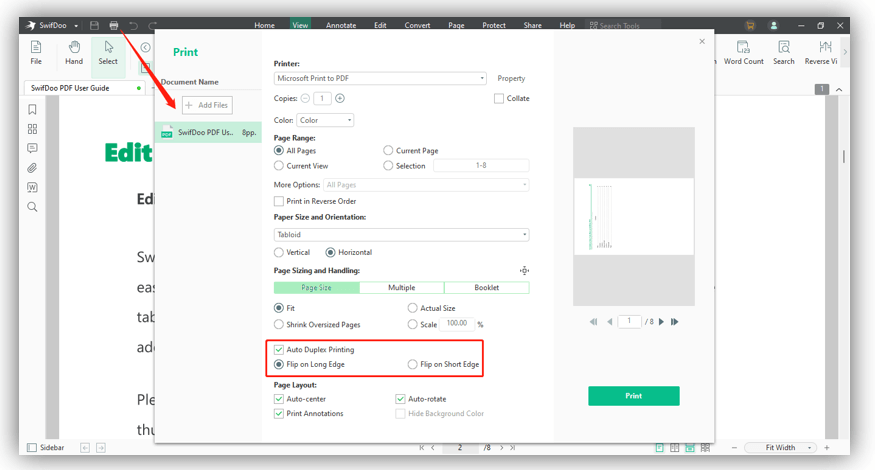
Task: Click the page position adjust icon
Action: pos(524,271)
